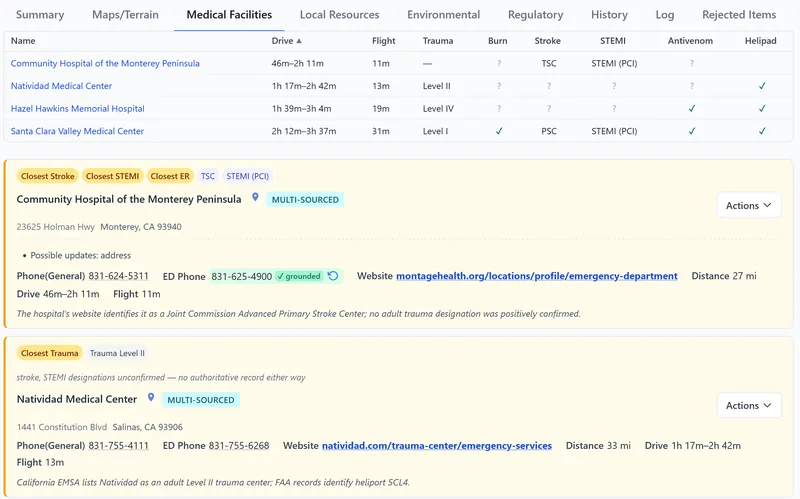
Task: Open the Local Resources tab
Action: point(339,15)
